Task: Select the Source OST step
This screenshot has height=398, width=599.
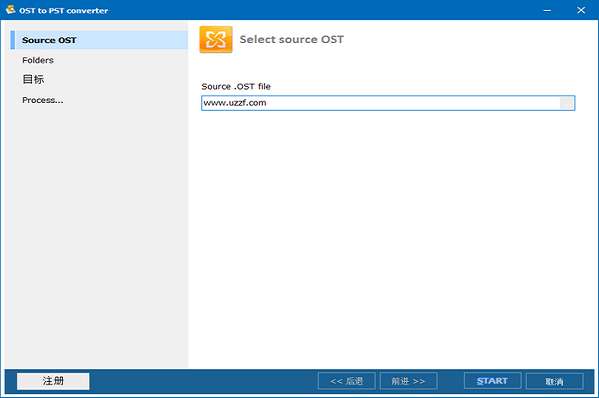Action: (x=99, y=40)
